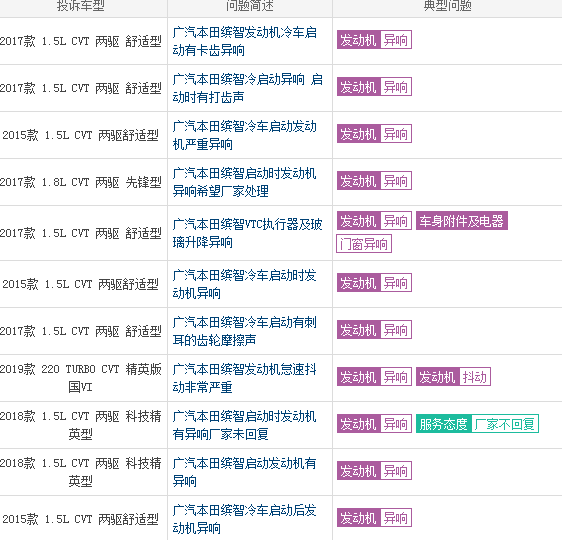Click 发动机 异响 tag in first row

(374, 39)
